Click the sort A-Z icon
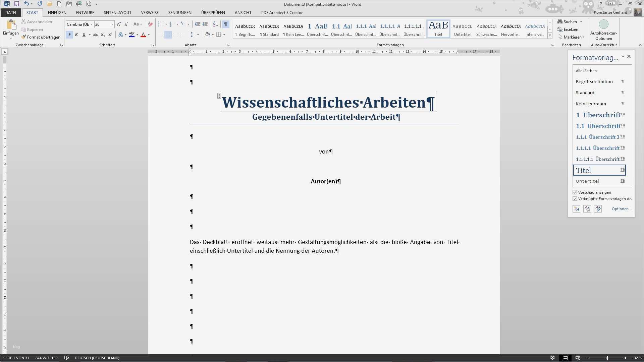The width and height of the screenshot is (644, 362). tap(215, 24)
